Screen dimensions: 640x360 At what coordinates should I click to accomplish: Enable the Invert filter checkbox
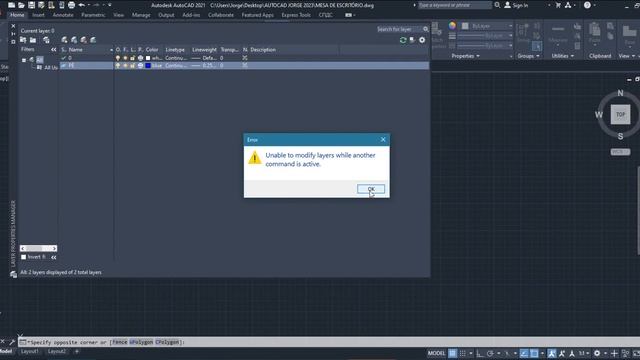24,257
